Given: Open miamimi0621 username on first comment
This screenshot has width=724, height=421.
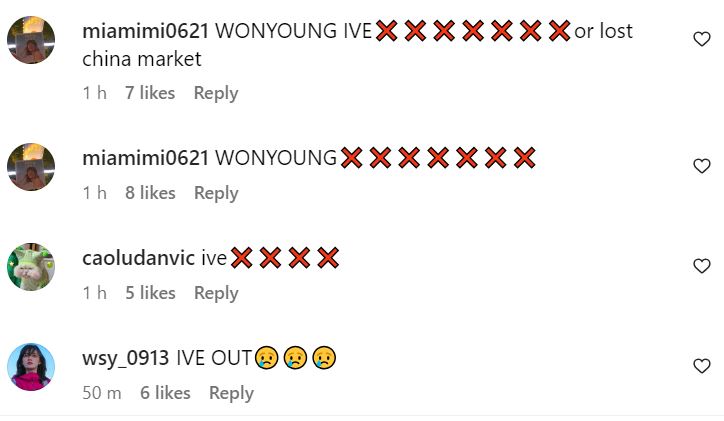Looking at the screenshot, I should [145, 31].
